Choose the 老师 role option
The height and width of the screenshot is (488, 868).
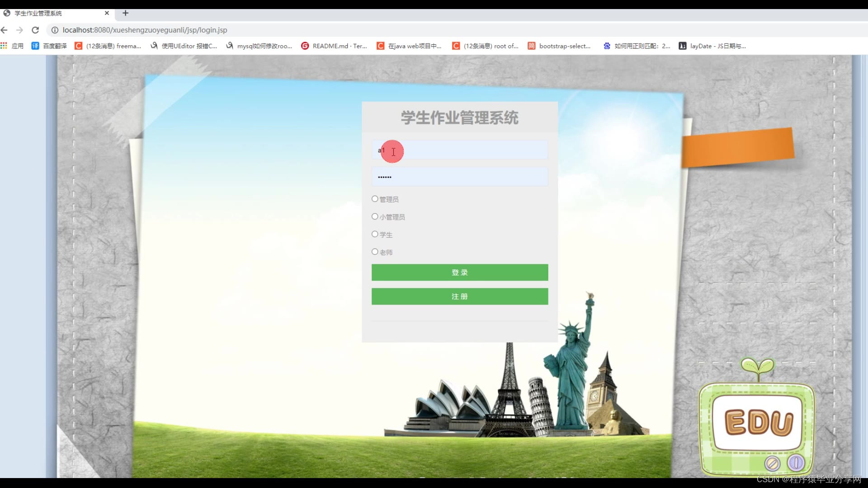click(x=375, y=252)
